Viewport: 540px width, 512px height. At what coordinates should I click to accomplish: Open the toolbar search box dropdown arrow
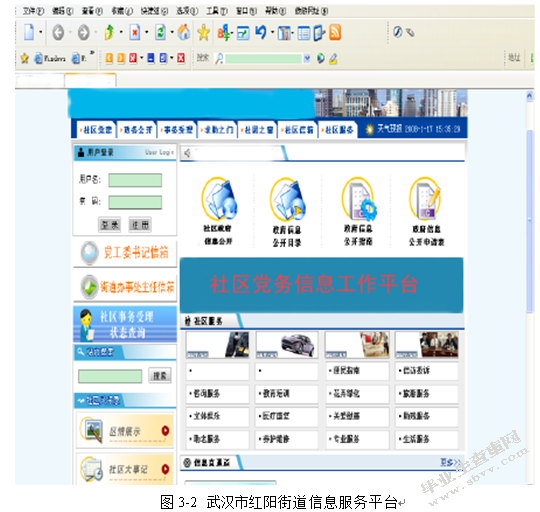click(307, 59)
